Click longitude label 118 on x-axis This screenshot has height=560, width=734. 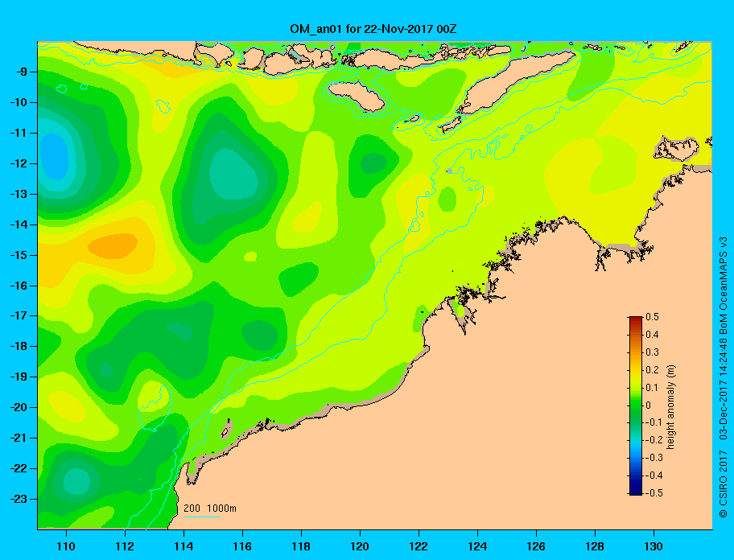(301, 546)
